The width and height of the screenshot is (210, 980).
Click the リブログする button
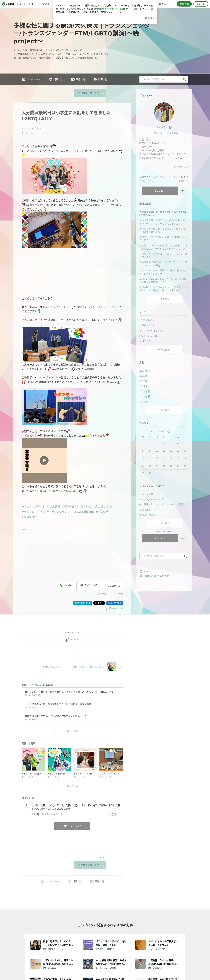pos(112,586)
